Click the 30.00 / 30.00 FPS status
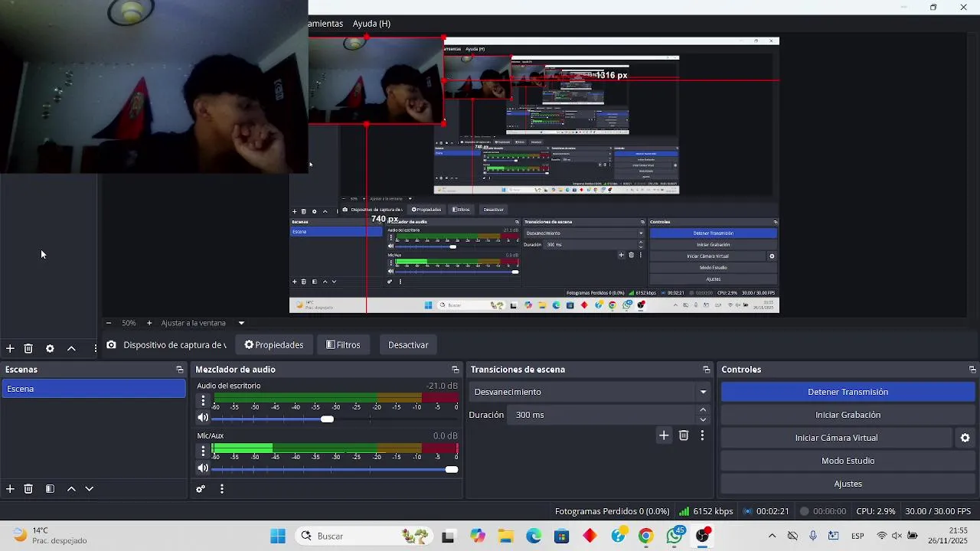 (x=938, y=511)
